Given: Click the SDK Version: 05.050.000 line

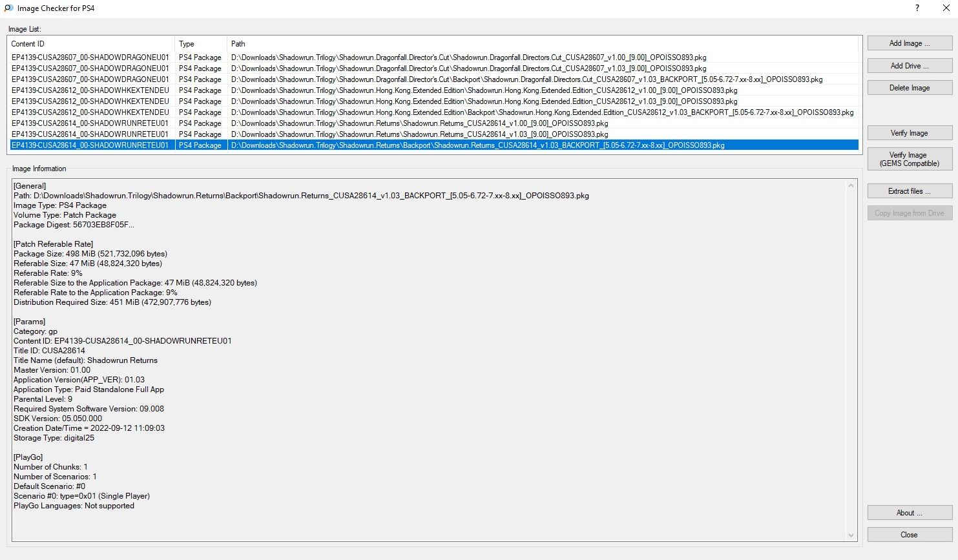Looking at the screenshot, I should pos(57,419).
